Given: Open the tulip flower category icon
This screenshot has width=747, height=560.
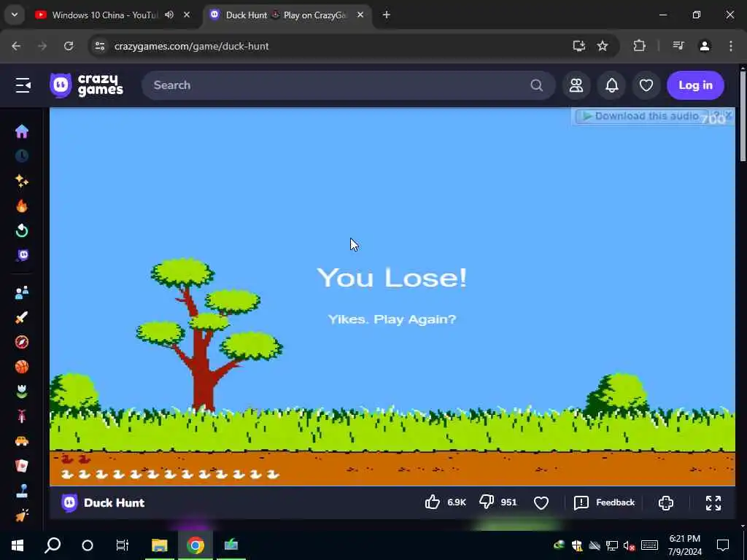Looking at the screenshot, I should tap(21, 392).
